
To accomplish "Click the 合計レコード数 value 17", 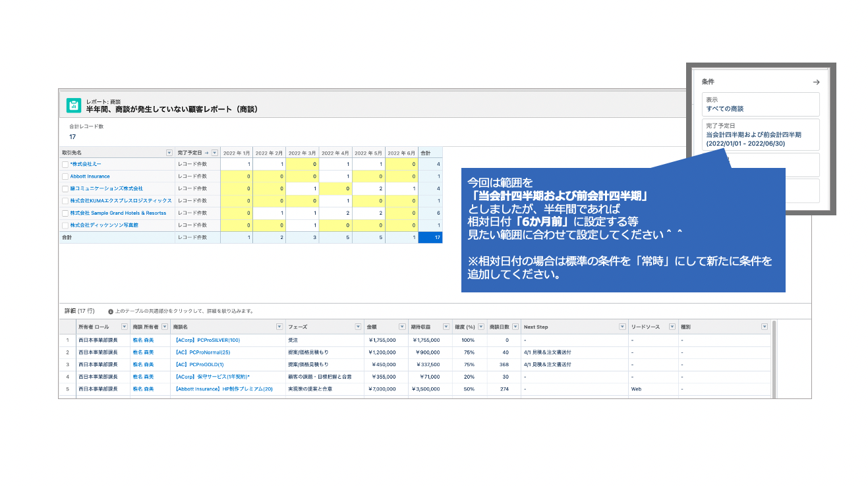I will pos(72,137).
